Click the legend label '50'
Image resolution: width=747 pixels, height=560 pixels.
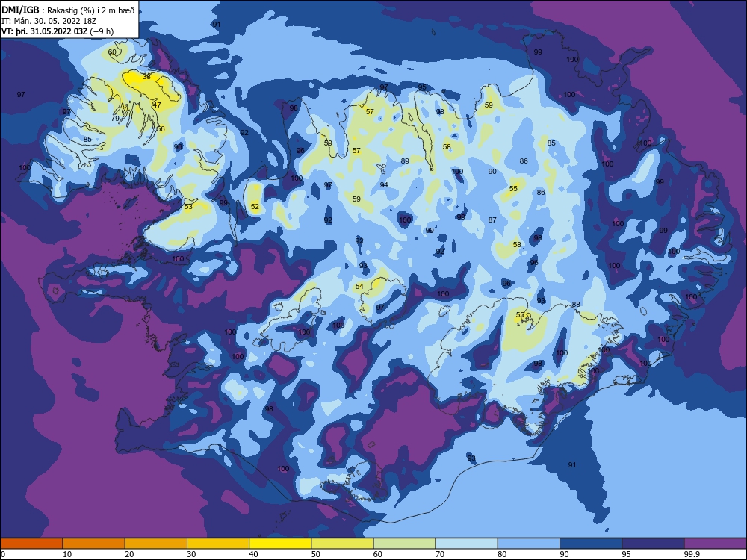[315, 554]
